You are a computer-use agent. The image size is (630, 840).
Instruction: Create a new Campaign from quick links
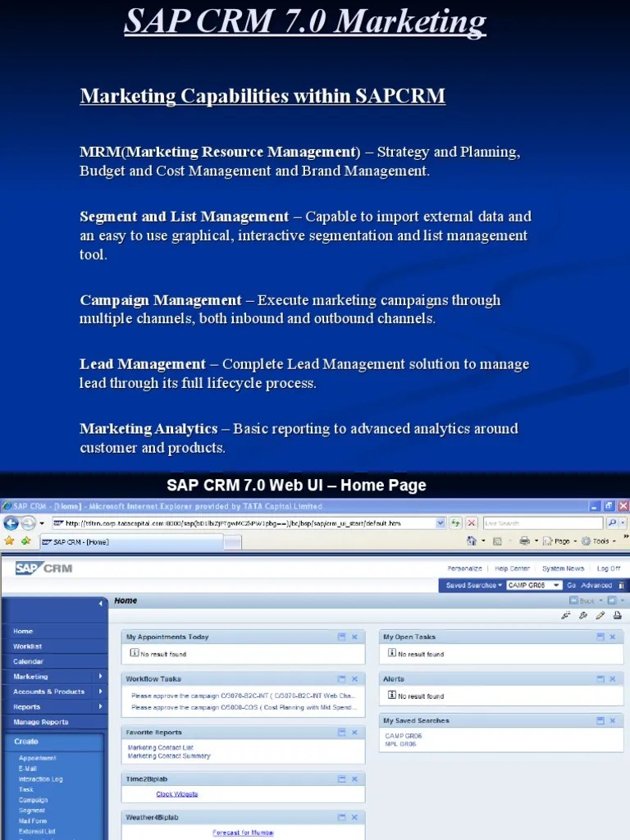pyautogui.click(x=33, y=800)
